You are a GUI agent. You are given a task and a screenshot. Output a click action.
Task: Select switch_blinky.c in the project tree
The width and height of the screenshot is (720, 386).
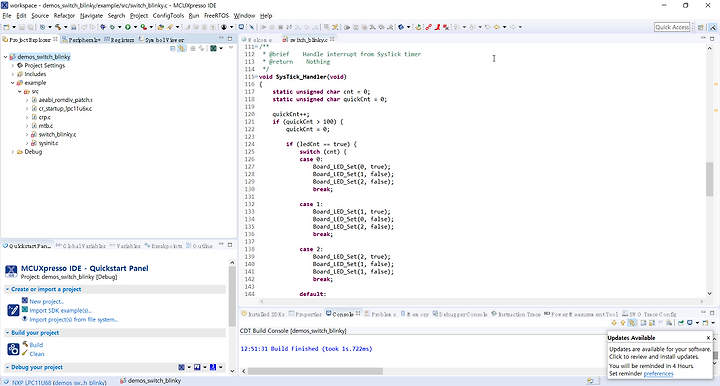pyautogui.click(x=57, y=134)
